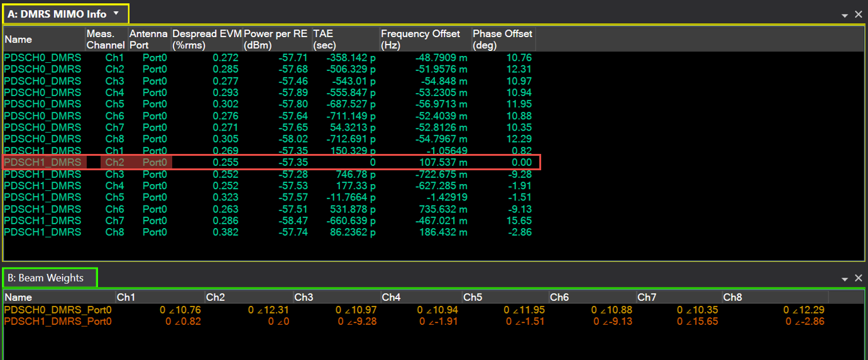Open the DMRS MIMO Info trace dropdown arrow
Screen dimensions: 868x360
point(116,14)
